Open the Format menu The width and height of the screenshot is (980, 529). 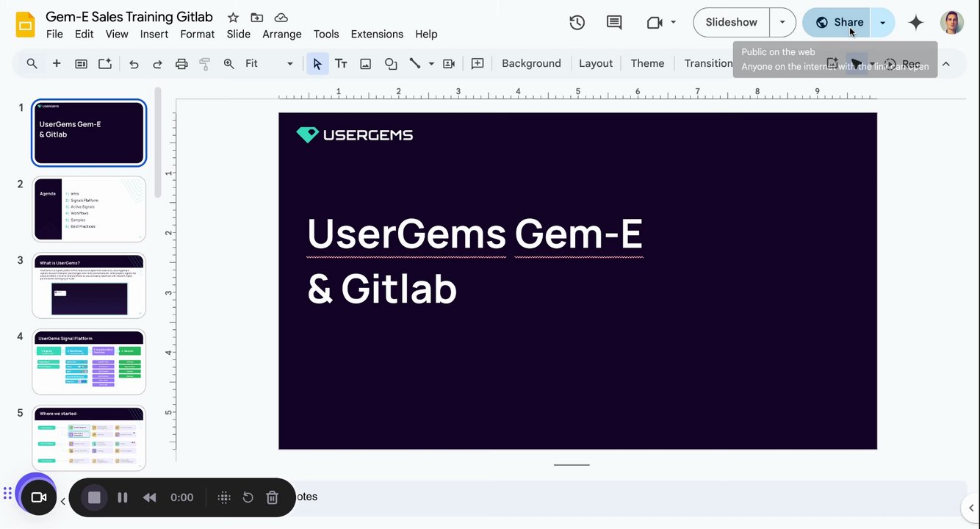tap(198, 35)
